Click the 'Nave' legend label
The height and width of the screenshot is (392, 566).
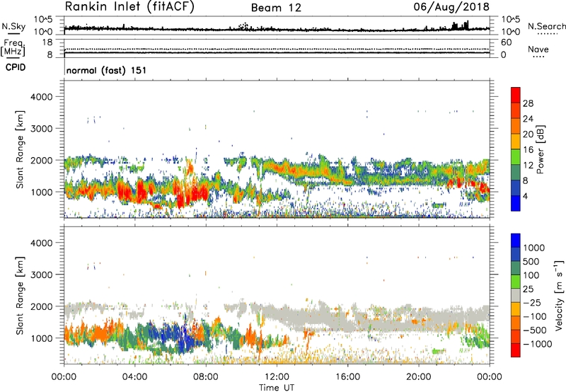(x=538, y=50)
